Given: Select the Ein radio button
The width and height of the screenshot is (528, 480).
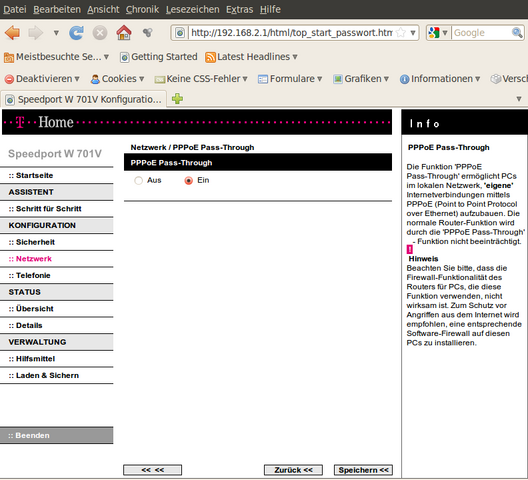Looking at the screenshot, I should pyautogui.click(x=189, y=181).
